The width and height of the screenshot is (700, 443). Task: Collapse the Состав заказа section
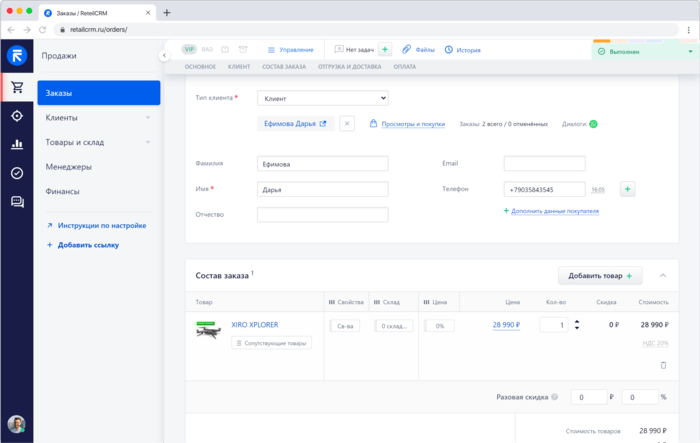tap(663, 276)
